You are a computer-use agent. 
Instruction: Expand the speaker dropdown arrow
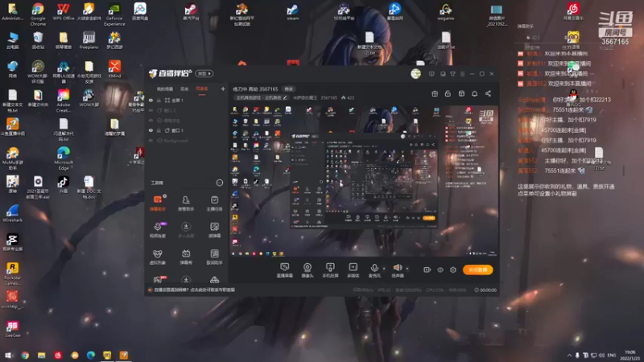tap(407, 269)
